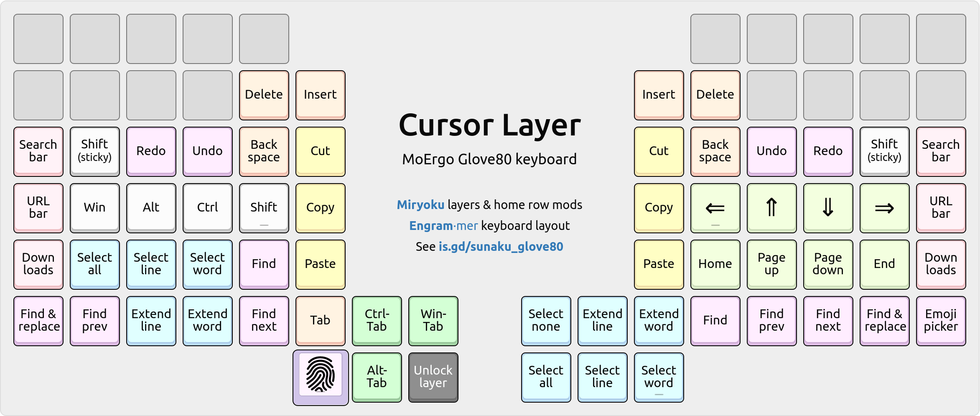Click the left arrow key

[x=715, y=208]
